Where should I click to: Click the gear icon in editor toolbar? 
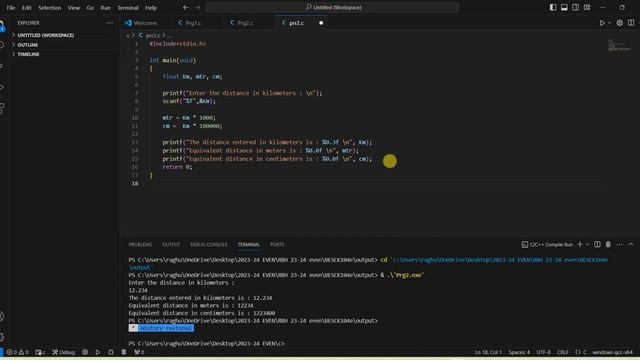tap(620, 23)
